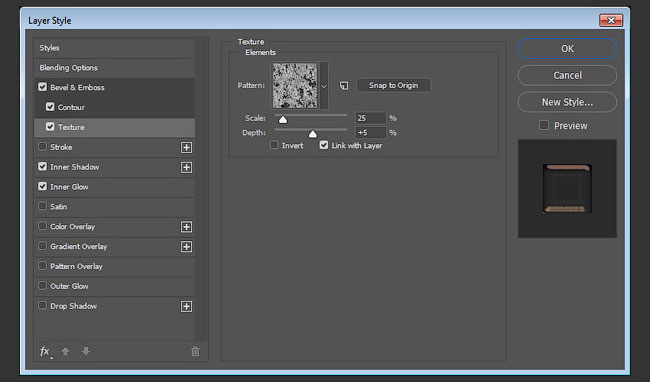
Task: Click the Depth slider handle
Action: 313,134
